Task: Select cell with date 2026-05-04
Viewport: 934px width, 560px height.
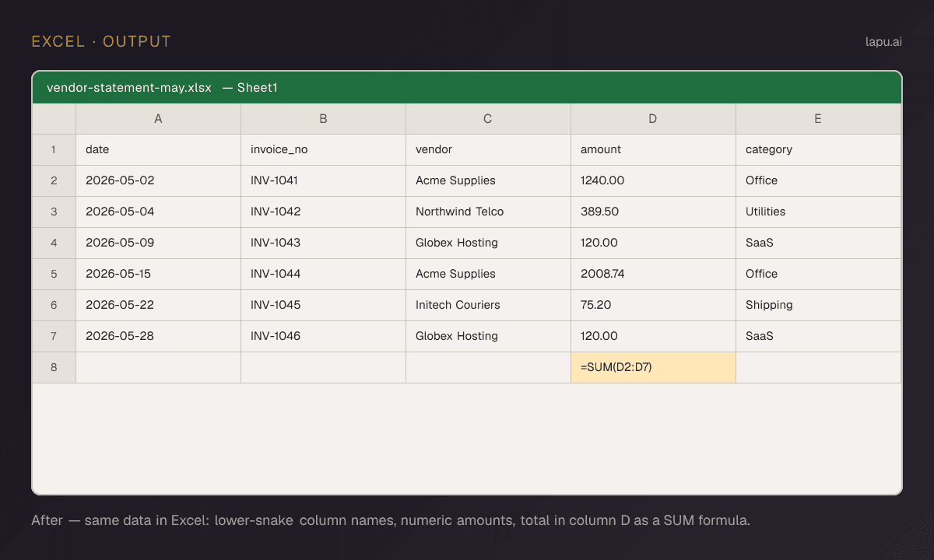Action: (x=159, y=212)
